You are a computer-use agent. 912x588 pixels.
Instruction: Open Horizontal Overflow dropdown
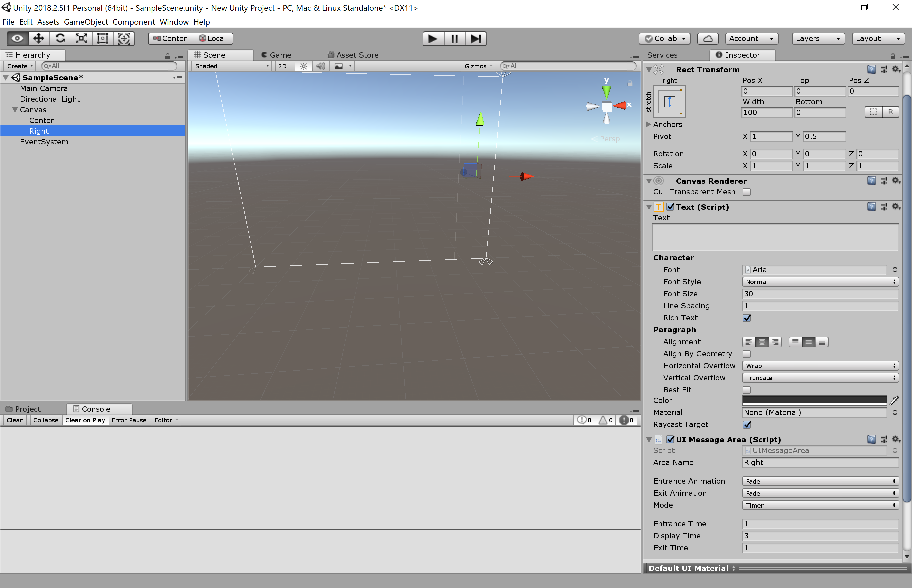tap(820, 365)
